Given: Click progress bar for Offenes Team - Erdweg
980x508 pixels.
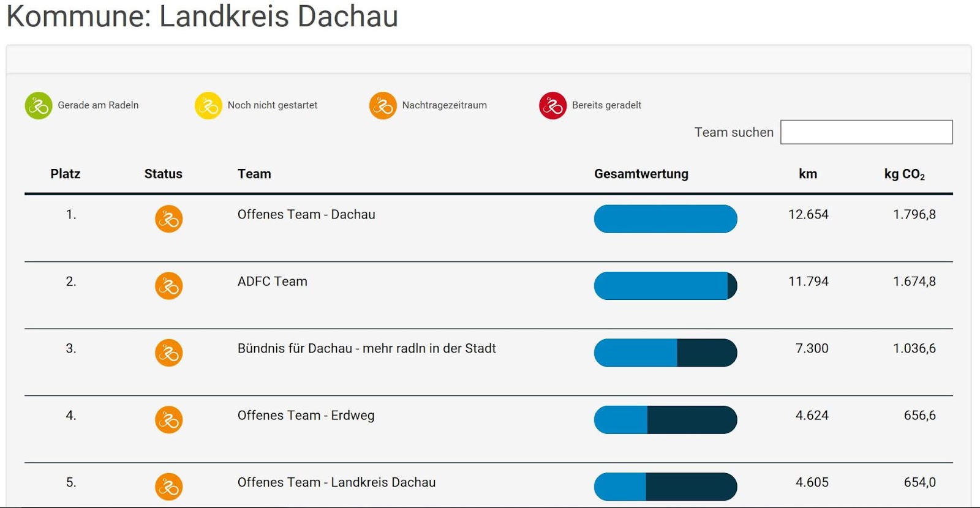Looking at the screenshot, I should click(665, 420).
